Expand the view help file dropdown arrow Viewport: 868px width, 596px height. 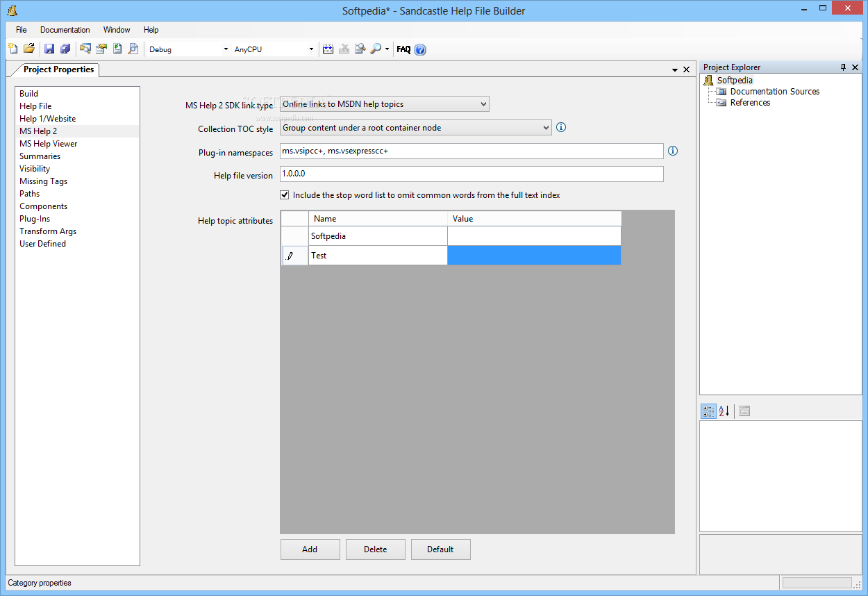(387, 49)
